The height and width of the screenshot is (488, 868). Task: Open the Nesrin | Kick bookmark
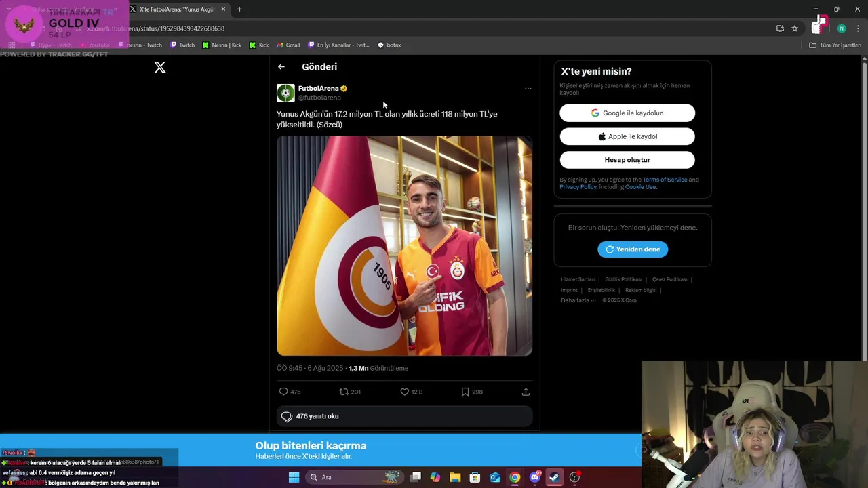(222, 45)
